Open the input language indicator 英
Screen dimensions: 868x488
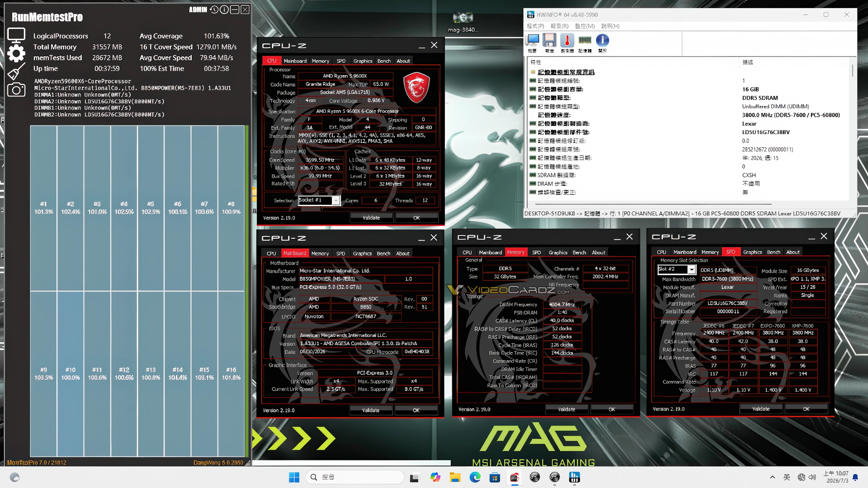point(787,477)
